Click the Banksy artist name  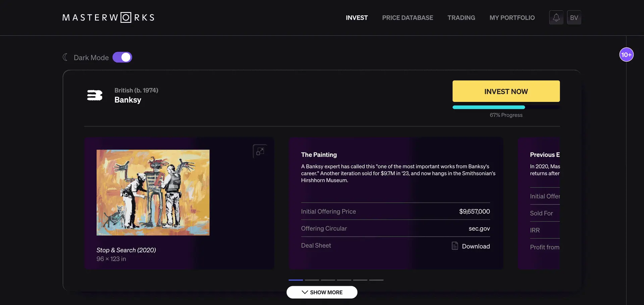click(x=128, y=100)
